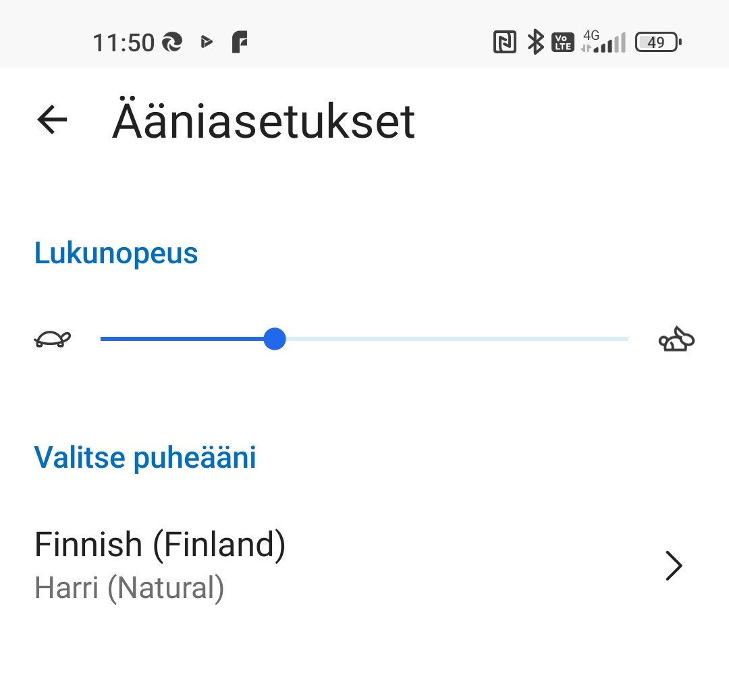Click the reading speed slider thumb
729x700 pixels.
pyautogui.click(x=274, y=339)
